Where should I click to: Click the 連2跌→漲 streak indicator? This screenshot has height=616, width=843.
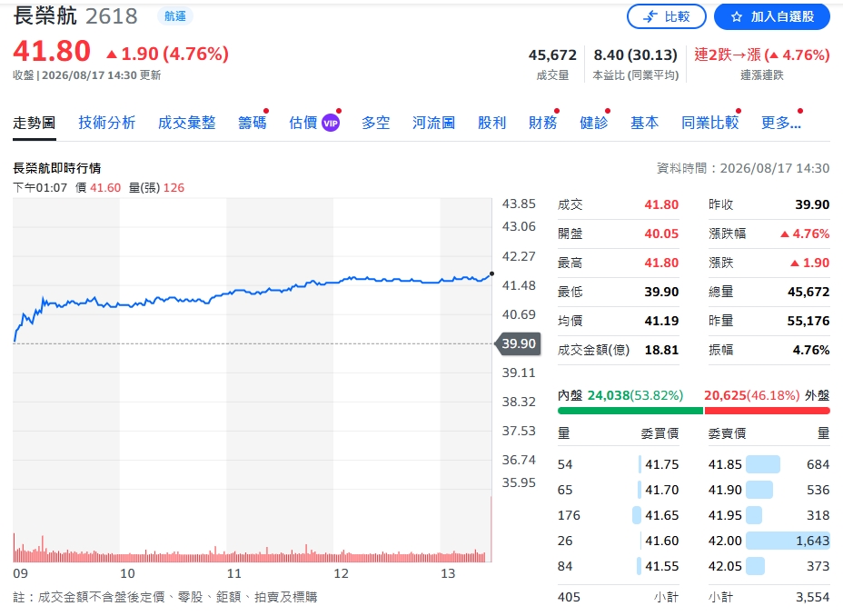[x=762, y=55]
